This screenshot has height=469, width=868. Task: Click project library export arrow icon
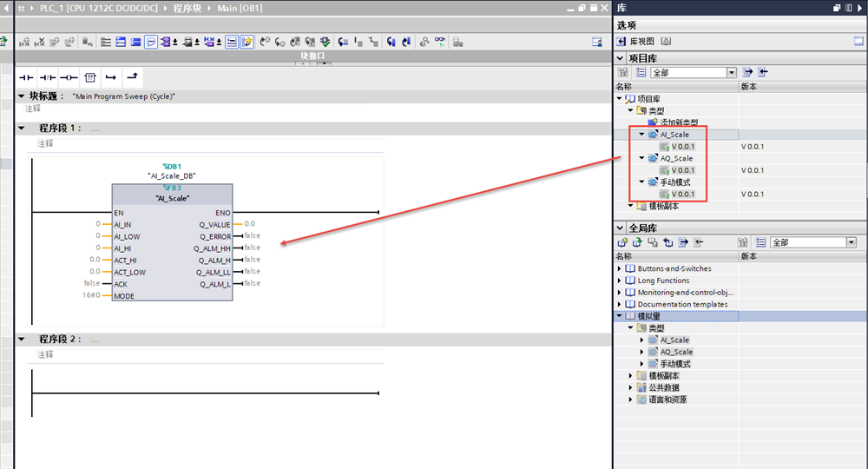[x=747, y=73]
